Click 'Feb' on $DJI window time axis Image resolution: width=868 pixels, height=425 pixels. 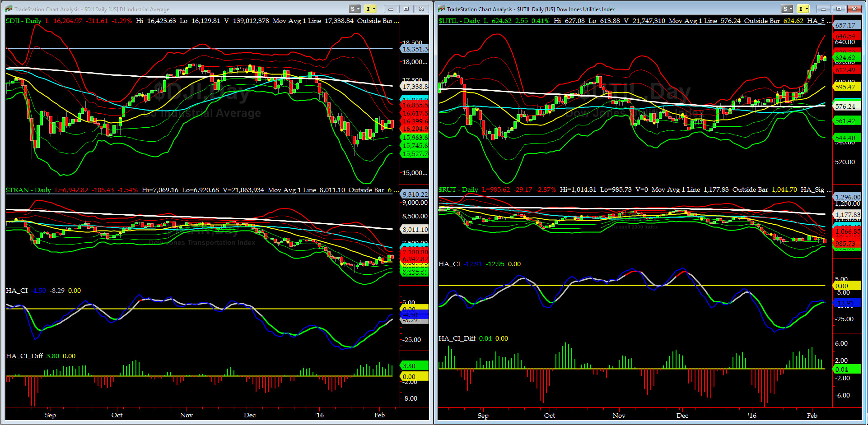[x=379, y=415]
